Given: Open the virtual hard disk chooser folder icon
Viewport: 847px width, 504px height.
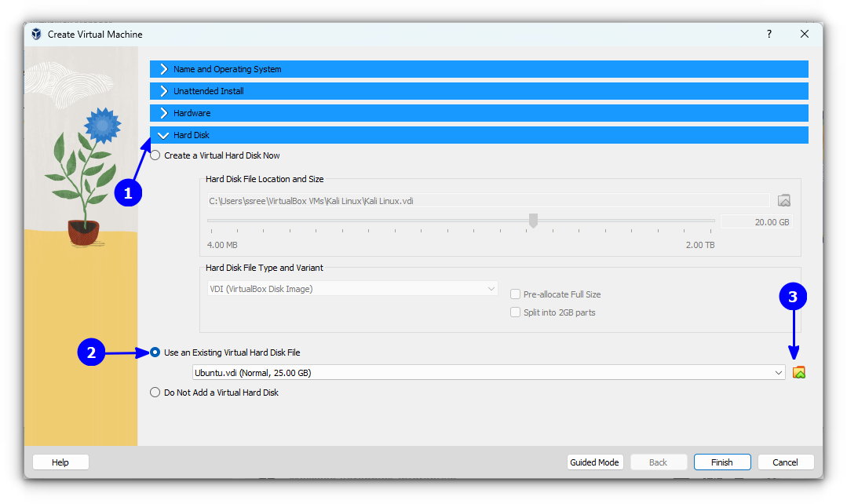Looking at the screenshot, I should point(799,372).
